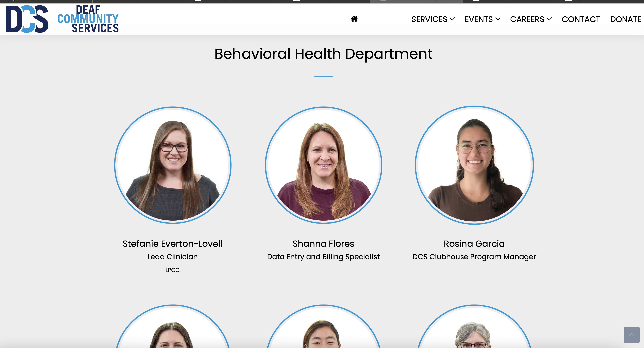This screenshot has height=348, width=644.
Task: Click Rosina Garcia's name
Action: point(474,244)
